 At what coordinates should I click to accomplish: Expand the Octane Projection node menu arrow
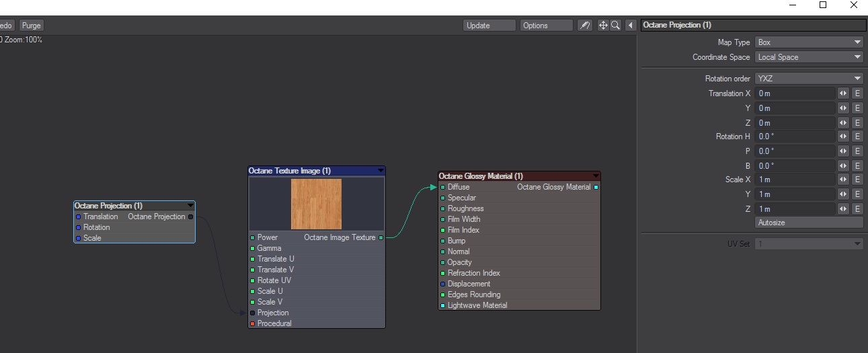pos(190,206)
